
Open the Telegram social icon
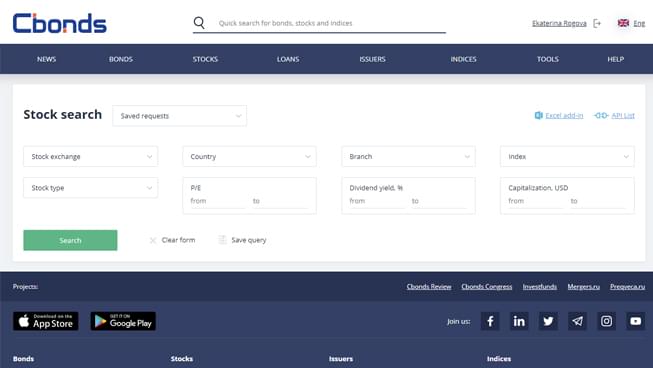click(x=577, y=321)
